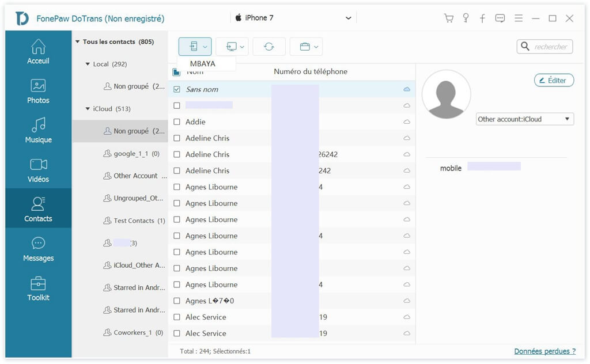Open the shopping cart purchase icon
The image size is (590, 364).
(x=448, y=18)
